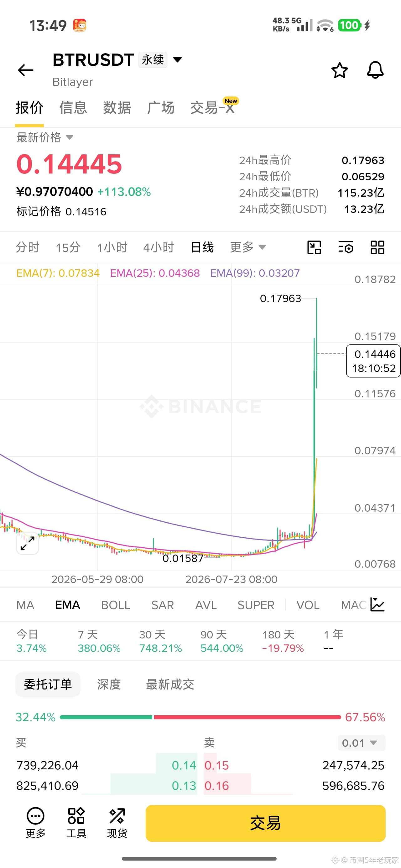Expand the 最新价格 price type dropdown
This screenshot has height=868, width=401.
[44, 137]
